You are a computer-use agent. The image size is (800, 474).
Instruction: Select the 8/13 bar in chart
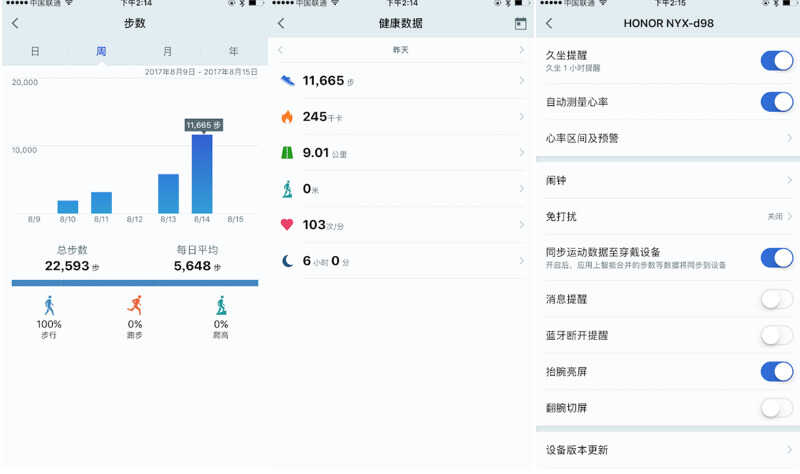click(168, 194)
